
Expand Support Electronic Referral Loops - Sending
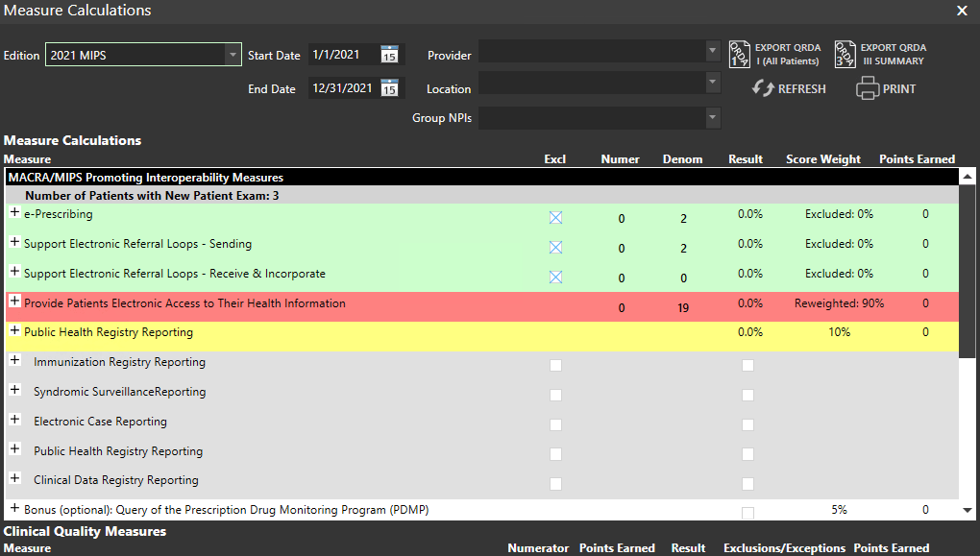[x=15, y=242]
